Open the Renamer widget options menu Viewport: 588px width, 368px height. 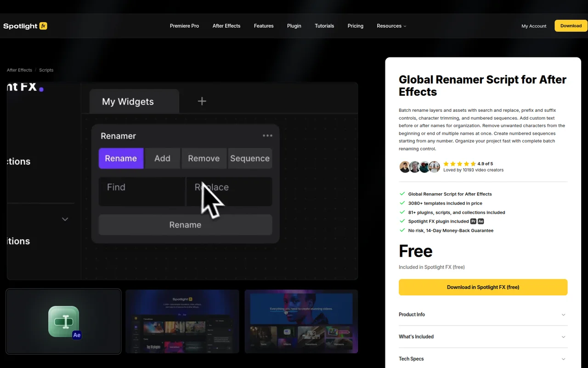[267, 136]
